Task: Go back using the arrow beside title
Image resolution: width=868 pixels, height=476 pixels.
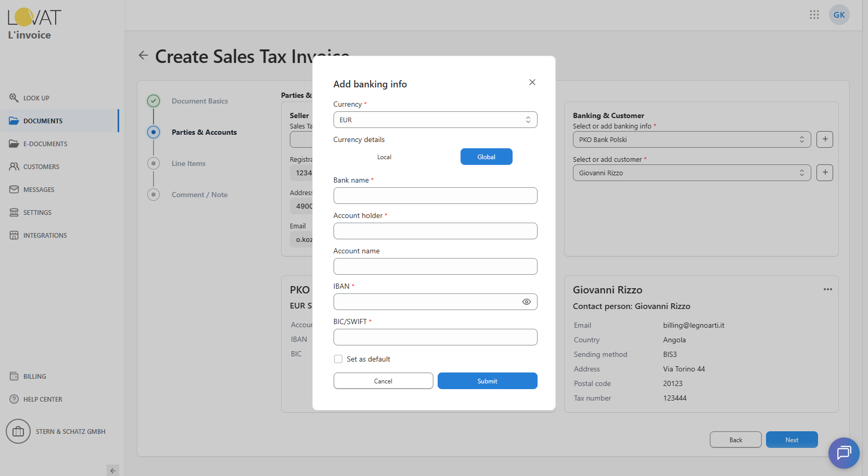Action: (x=143, y=56)
